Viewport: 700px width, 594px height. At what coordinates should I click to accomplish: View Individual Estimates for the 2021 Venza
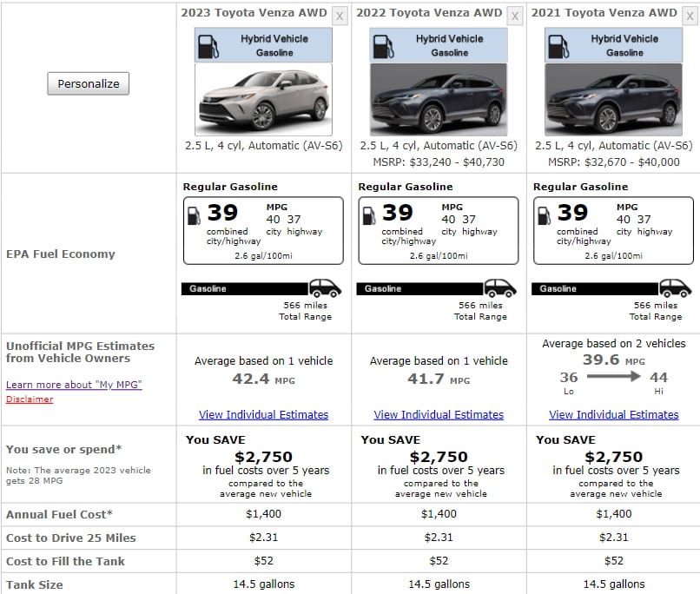click(613, 414)
